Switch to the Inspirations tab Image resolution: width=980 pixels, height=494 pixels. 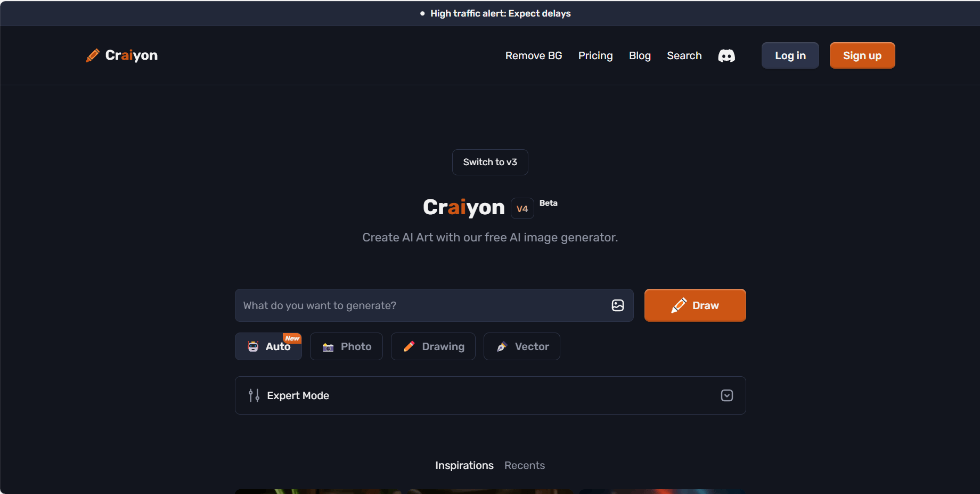[x=464, y=465]
